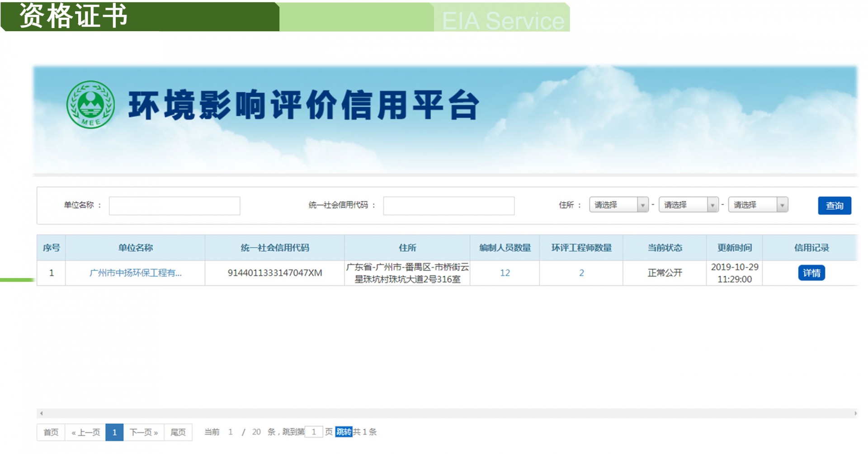The height and width of the screenshot is (454, 868).
Task: Select page 1 in pagination
Action: (114, 432)
